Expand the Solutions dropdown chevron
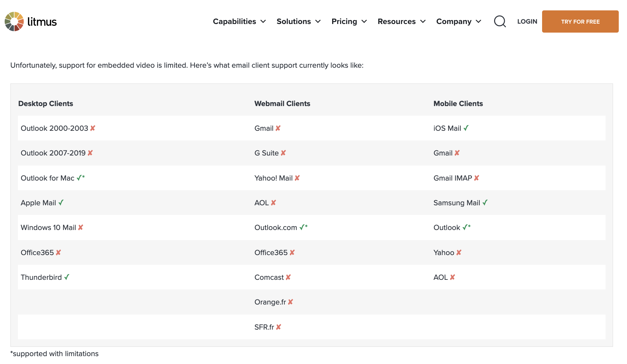Image resolution: width=627 pixels, height=364 pixels. tap(318, 21)
